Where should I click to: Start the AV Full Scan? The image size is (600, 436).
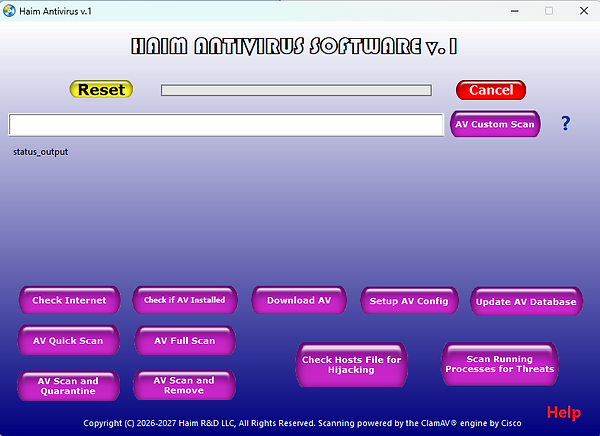coord(185,340)
